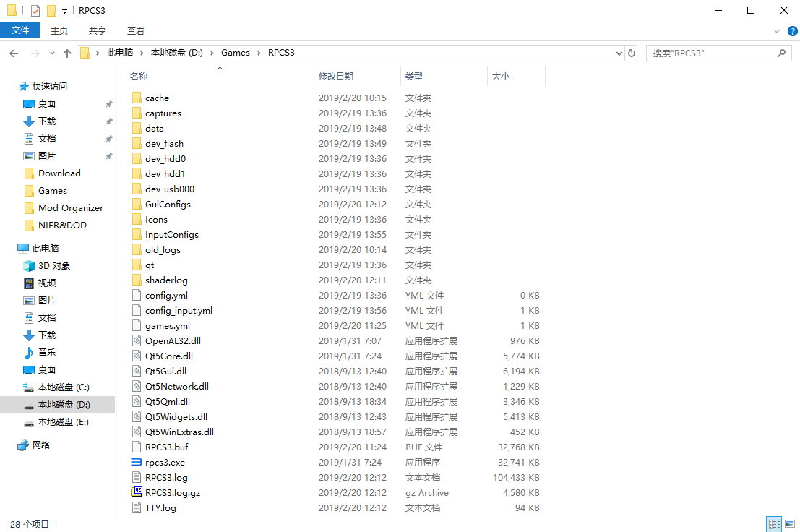This screenshot has width=800, height=532.
Task: Sort by 名称 column header
Action: pos(139,77)
